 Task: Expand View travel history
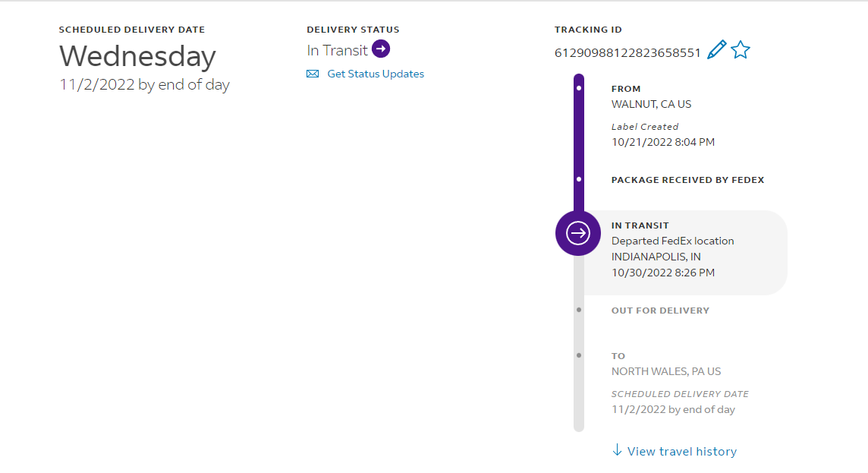pyautogui.click(x=681, y=451)
